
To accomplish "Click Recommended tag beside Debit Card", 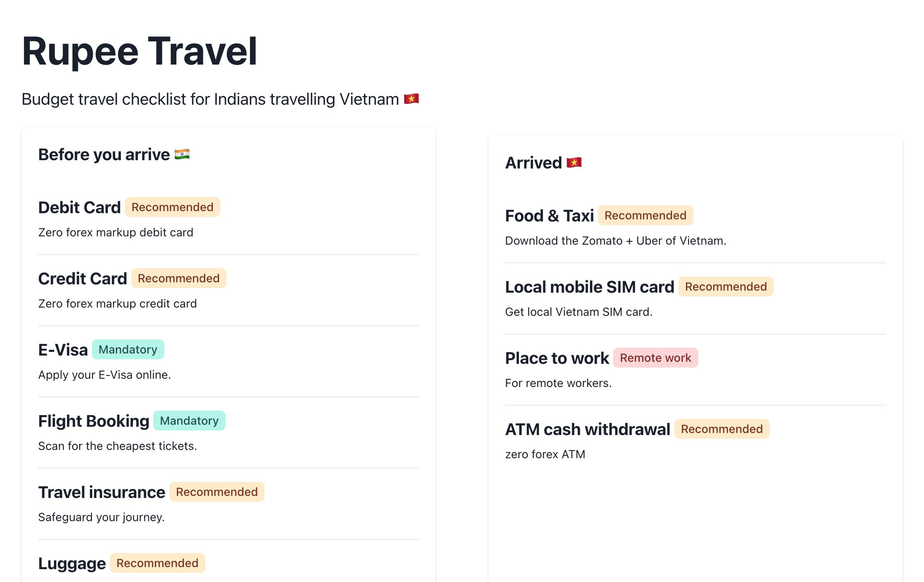I will point(172,207).
